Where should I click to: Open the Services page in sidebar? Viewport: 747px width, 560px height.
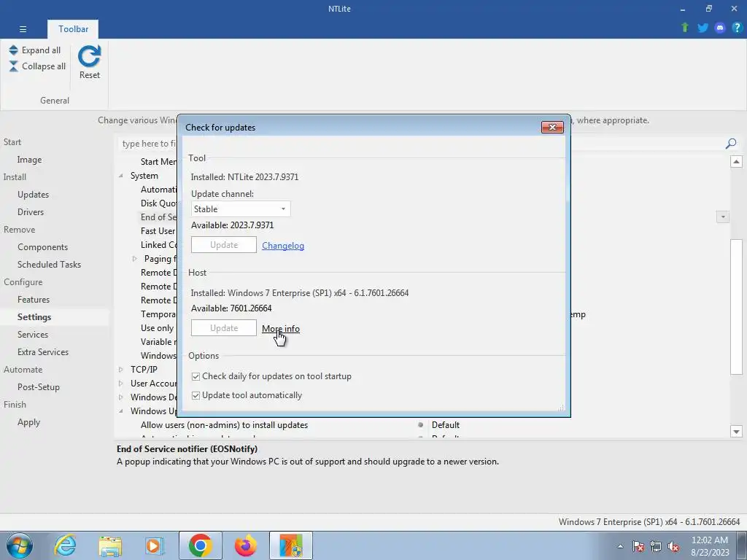pos(32,334)
